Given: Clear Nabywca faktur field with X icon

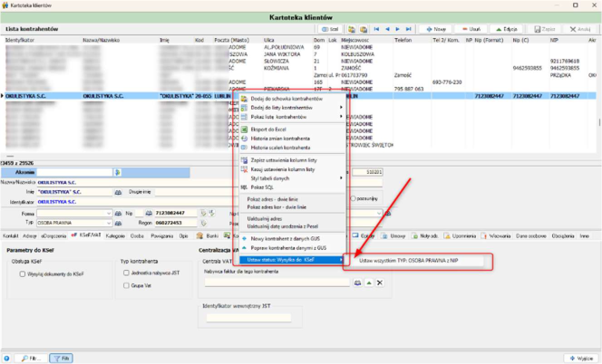Looking at the screenshot, I should pyautogui.click(x=380, y=283).
